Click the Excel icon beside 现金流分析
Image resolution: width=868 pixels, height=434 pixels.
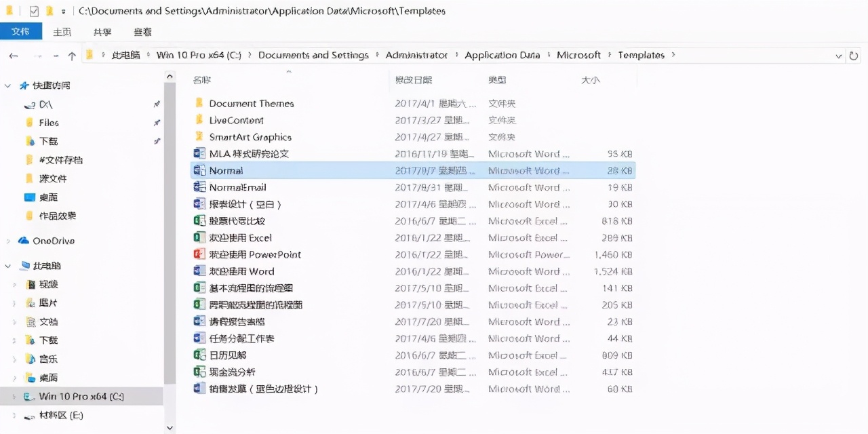(199, 372)
